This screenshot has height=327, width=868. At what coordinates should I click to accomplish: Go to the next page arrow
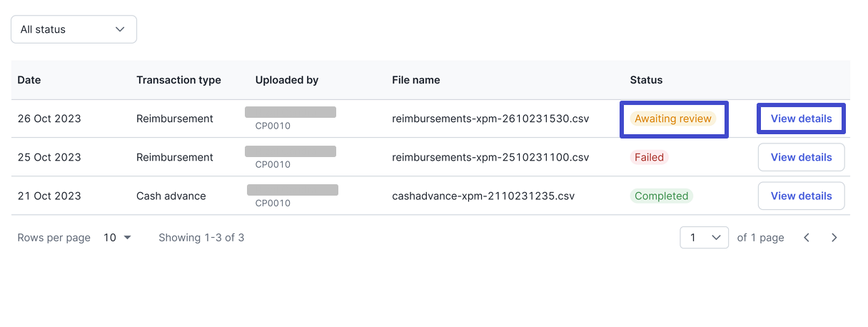point(834,238)
